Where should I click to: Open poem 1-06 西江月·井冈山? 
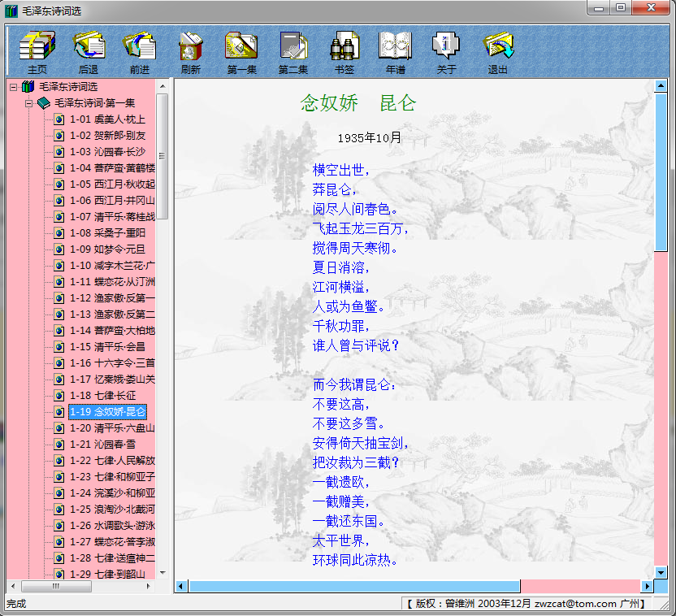pos(112,201)
